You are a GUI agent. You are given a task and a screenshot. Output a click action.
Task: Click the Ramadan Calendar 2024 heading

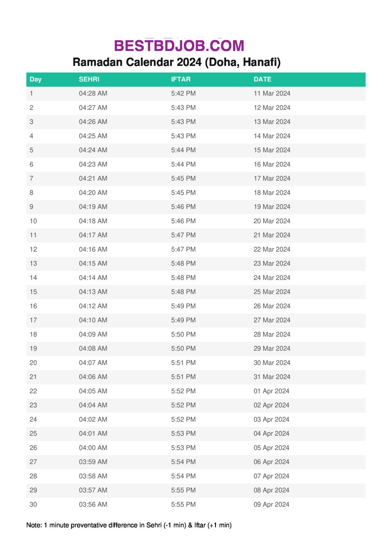(176, 62)
